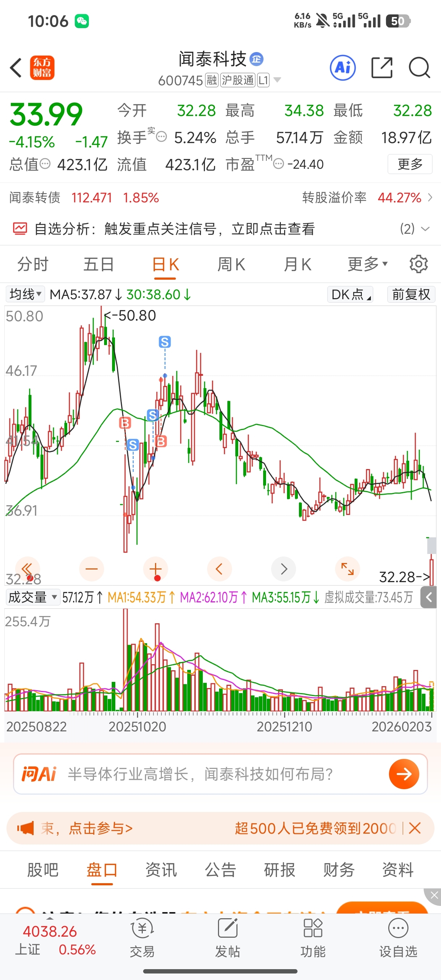This screenshot has height=980, width=441.
Task: Tap the 问Ai submit arrow button
Action: click(x=404, y=774)
